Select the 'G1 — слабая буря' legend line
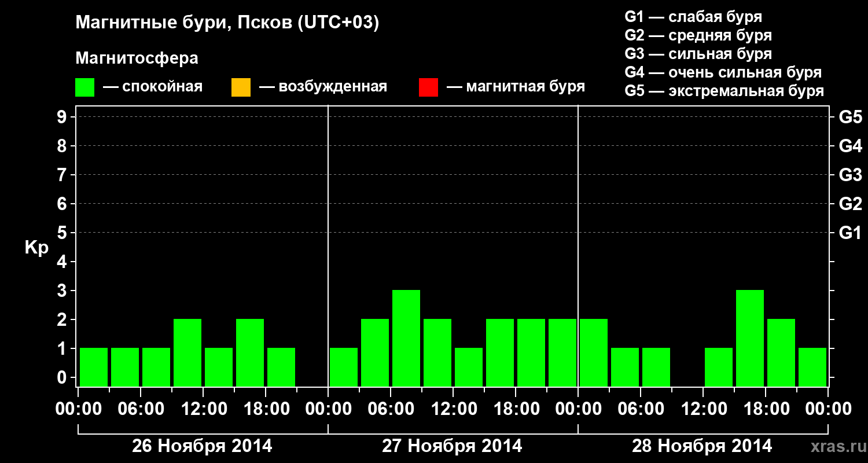 tap(693, 16)
